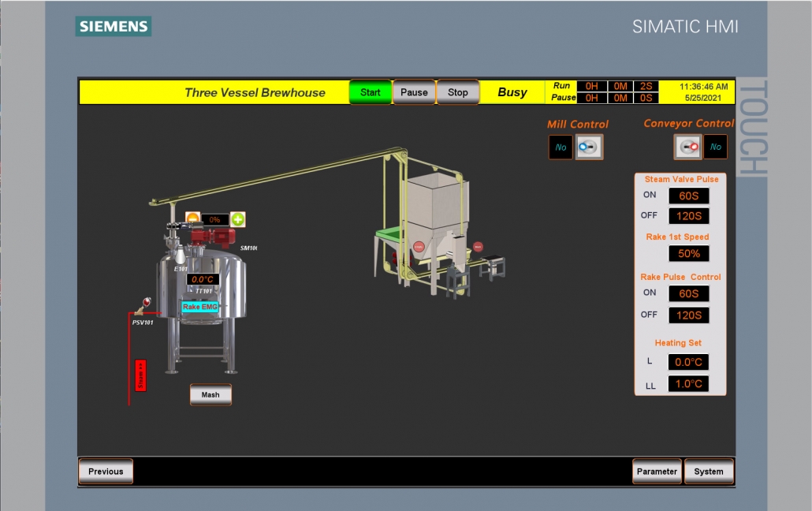Click the red Steam flow indicator

pos(140,375)
